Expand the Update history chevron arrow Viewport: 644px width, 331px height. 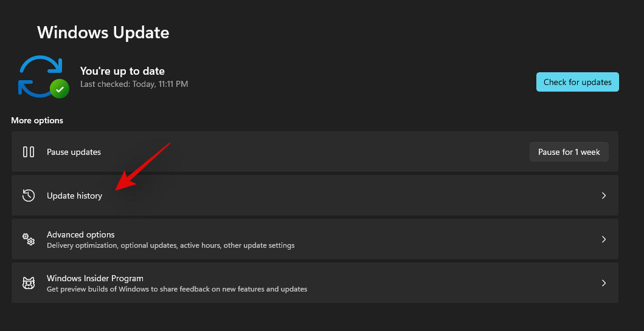pyautogui.click(x=604, y=196)
